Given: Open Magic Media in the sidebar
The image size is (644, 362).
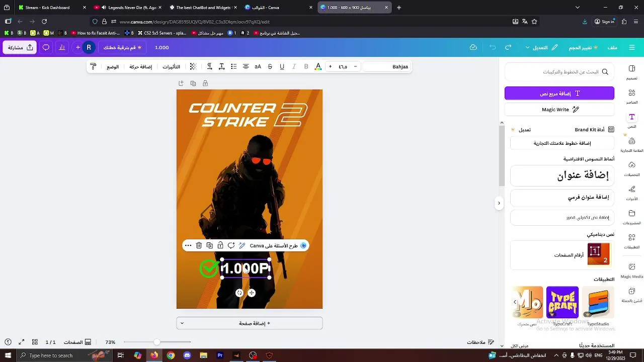Looking at the screenshot, I should [632, 270].
